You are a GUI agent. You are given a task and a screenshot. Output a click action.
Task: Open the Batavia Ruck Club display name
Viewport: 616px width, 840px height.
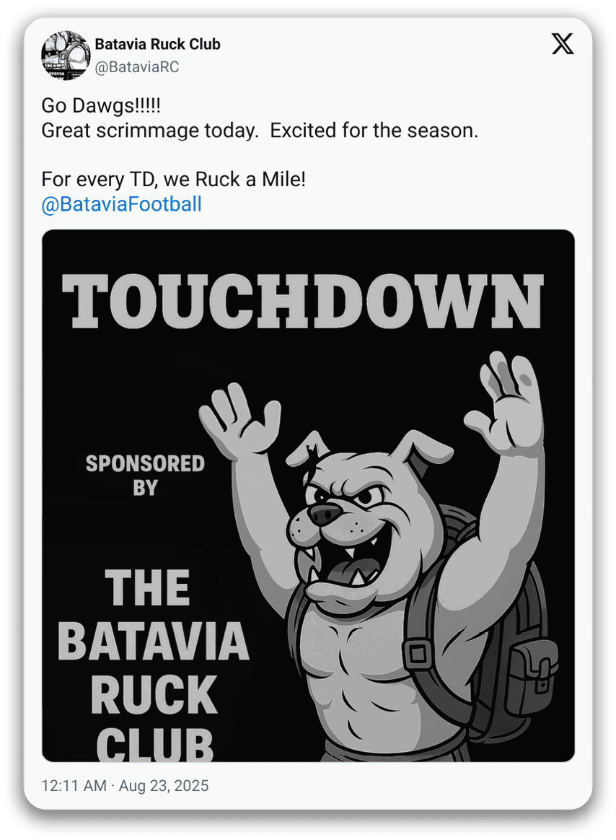(157, 45)
